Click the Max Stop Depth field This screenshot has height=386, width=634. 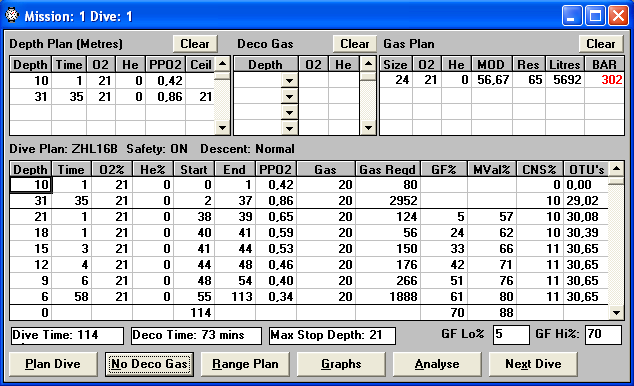[332, 335]
